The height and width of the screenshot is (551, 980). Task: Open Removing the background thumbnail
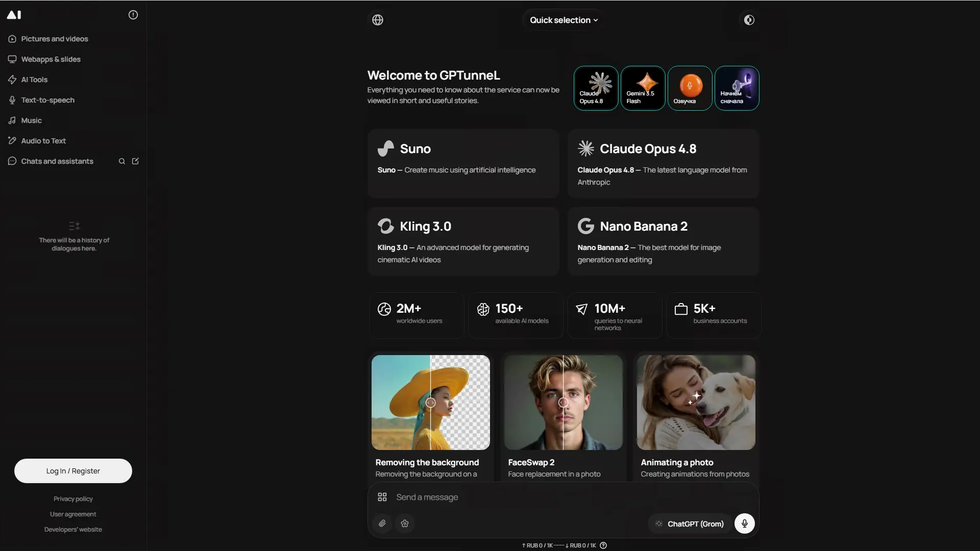tap(431, 403)
